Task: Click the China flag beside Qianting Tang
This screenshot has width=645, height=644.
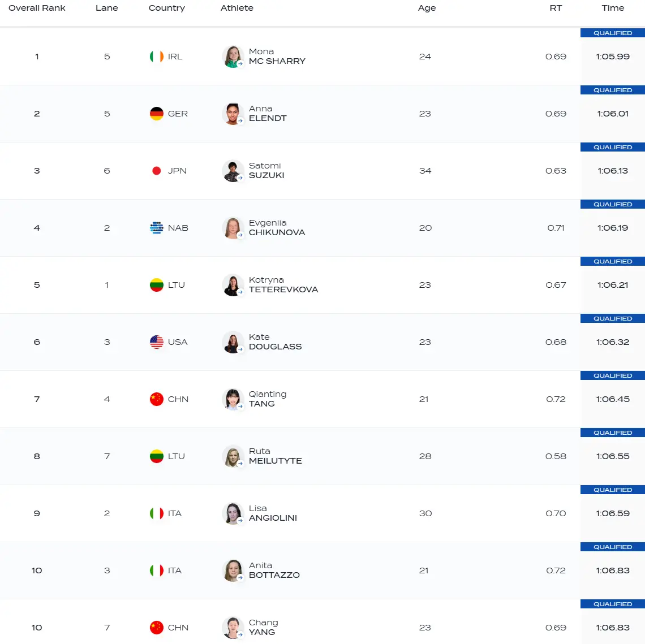Action: (157, 399)
